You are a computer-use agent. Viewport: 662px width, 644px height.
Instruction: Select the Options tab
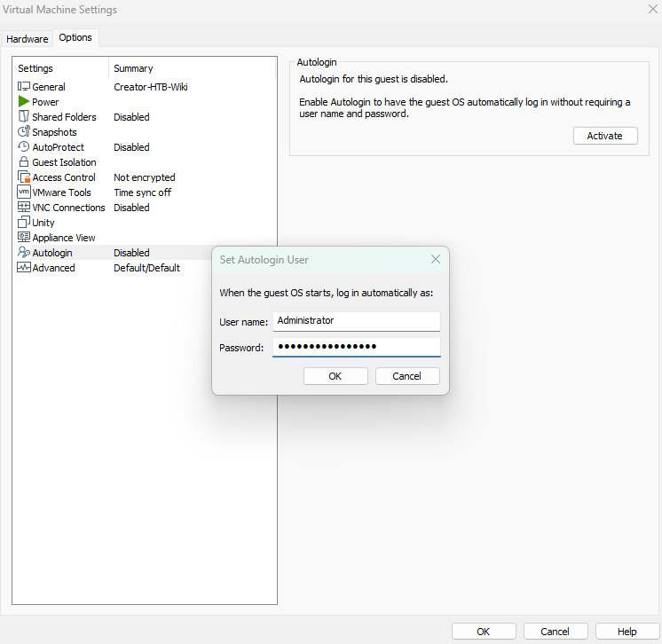(x=75, y=38)
